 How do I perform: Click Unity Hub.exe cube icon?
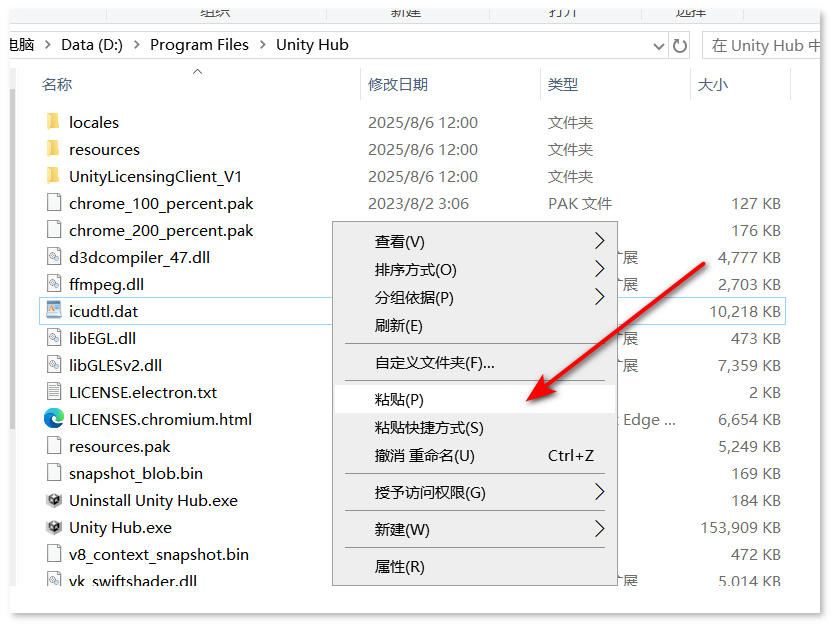[54, 527]
